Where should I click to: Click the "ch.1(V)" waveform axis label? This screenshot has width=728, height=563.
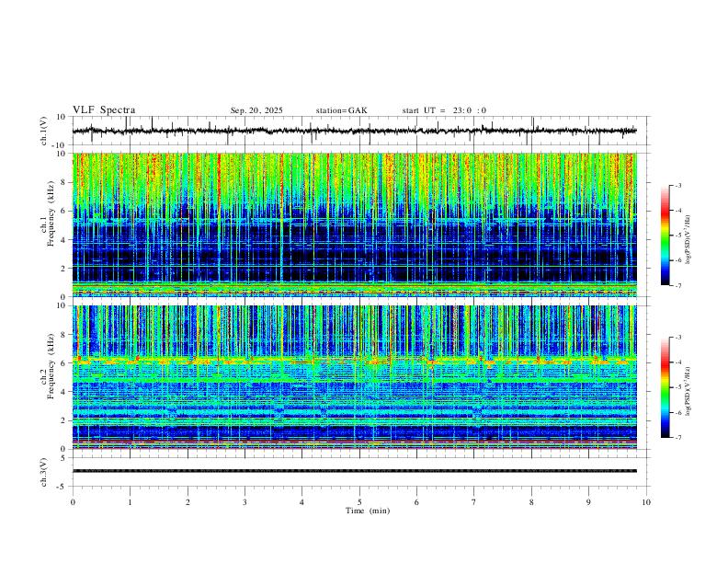click(x=44, y=131)
